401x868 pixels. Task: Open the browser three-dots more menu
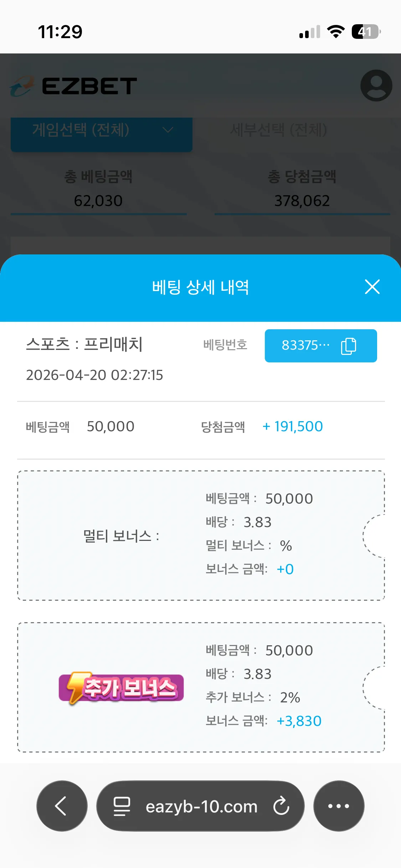339,806
